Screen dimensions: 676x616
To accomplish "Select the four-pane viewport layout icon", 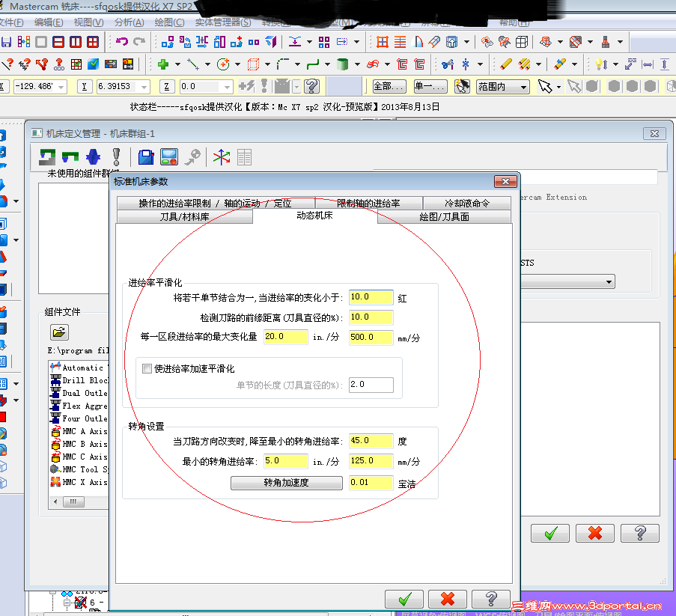I will (93, 42).
